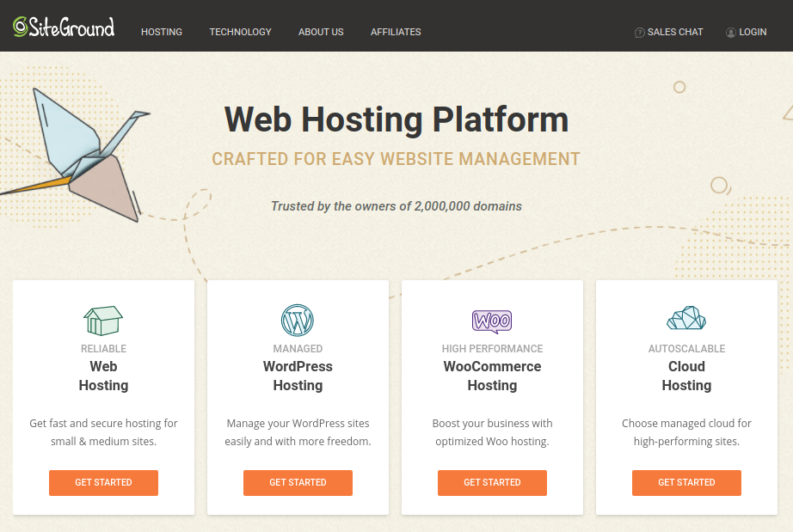793x532 pixels.
Task: Click the SiteGround logo
Action: [x=64, y=28]
